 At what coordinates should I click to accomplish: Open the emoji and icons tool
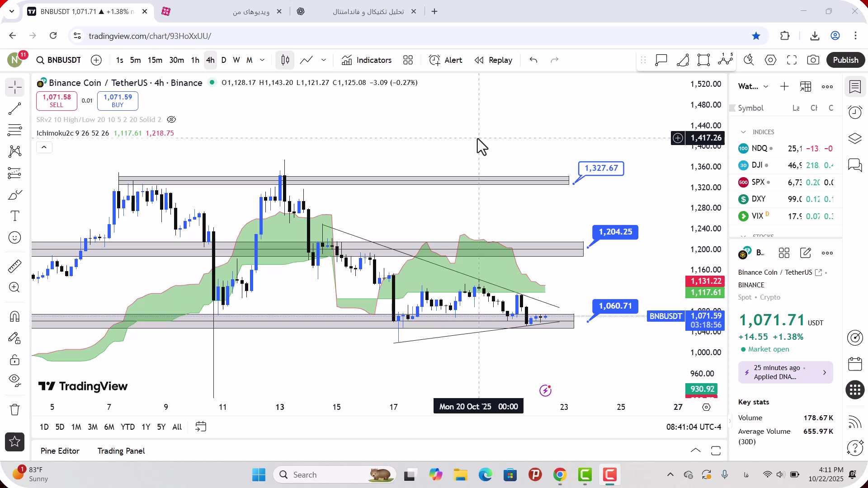point(14,238)
